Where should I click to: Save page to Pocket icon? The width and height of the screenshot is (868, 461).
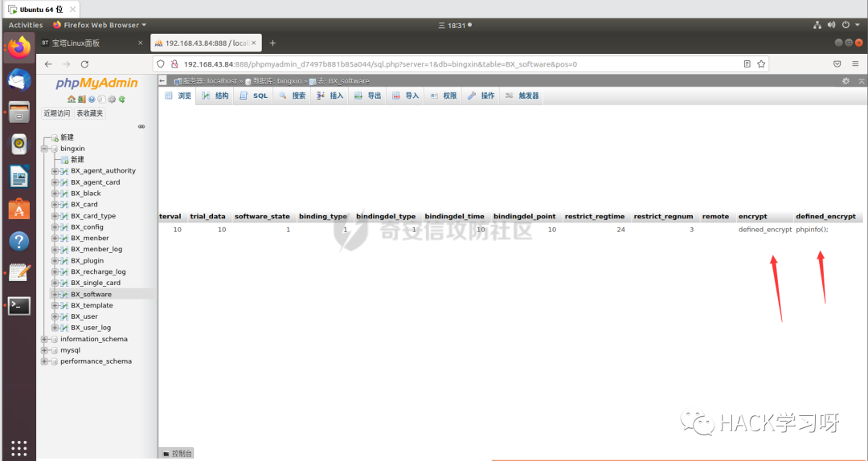[837, 64]
